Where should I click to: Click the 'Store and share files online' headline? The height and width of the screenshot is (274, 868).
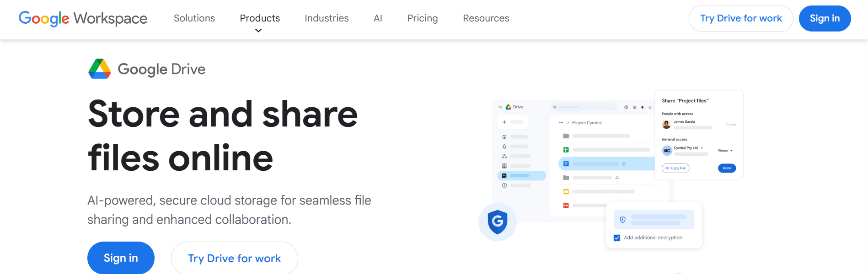[x=223, y=136]
